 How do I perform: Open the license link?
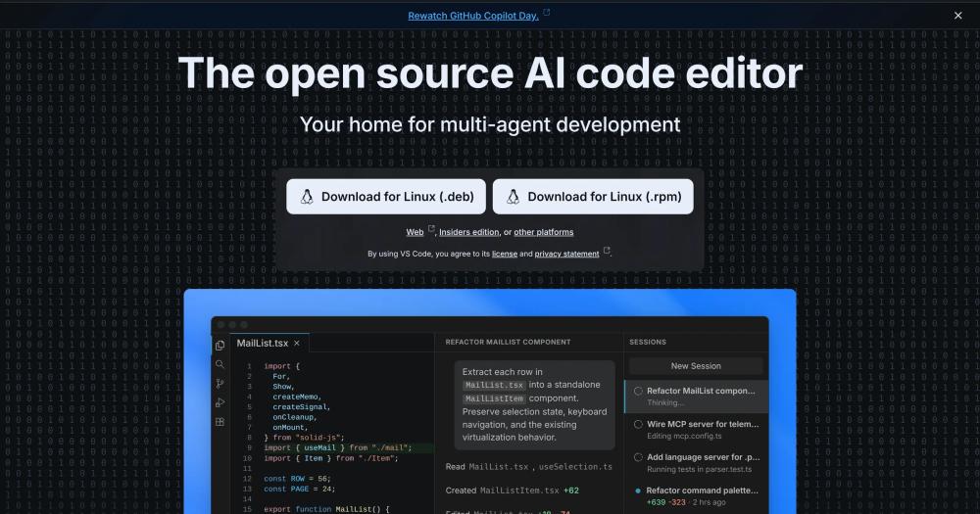[505, 254]
